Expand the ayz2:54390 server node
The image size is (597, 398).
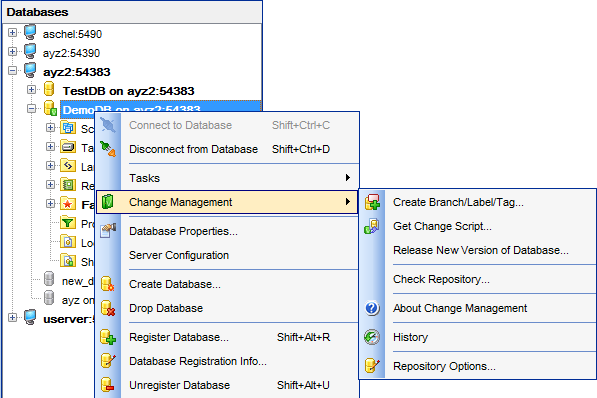(12, 51)
